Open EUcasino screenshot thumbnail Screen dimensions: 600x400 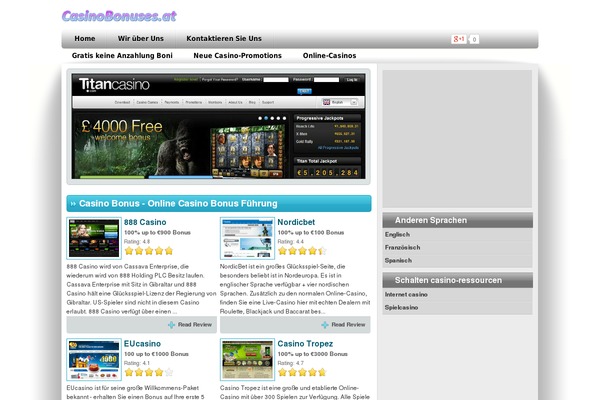(94, 359)
